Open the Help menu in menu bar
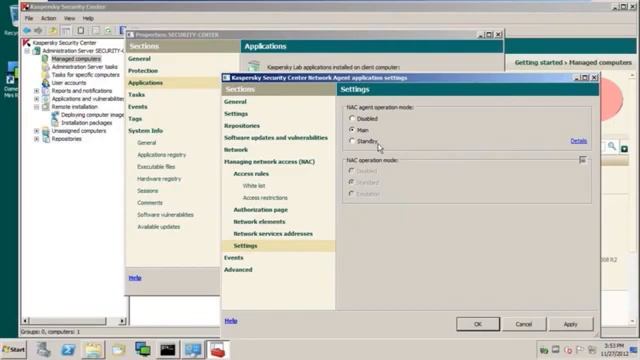The image size is (640, 360). pos(88,18)
